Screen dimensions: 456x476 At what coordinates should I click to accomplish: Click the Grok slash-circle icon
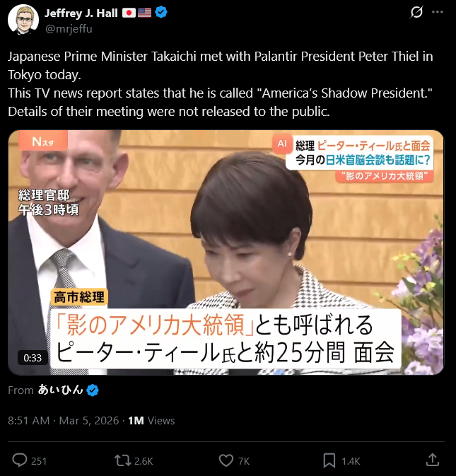click(x=416, y=12)
